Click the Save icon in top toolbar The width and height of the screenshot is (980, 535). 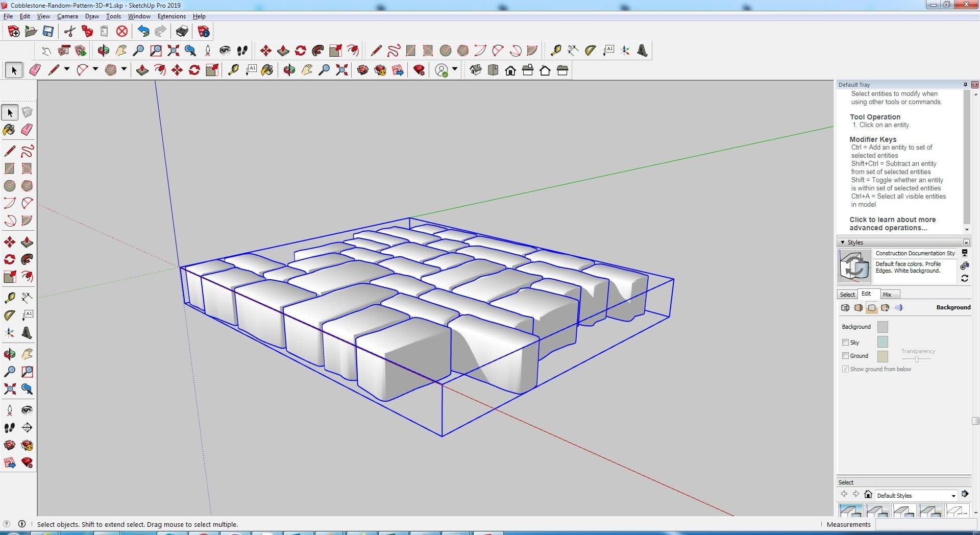click(48, 32)
